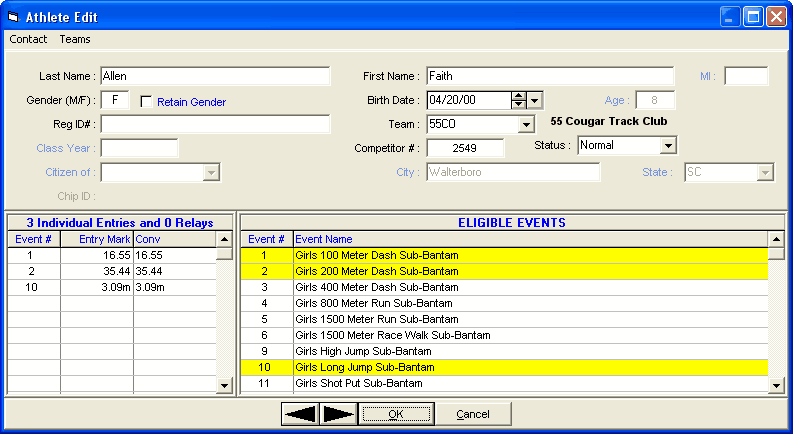
Task: Click down arrow of Eligible Events scrollbar
Action: [776, 385]
